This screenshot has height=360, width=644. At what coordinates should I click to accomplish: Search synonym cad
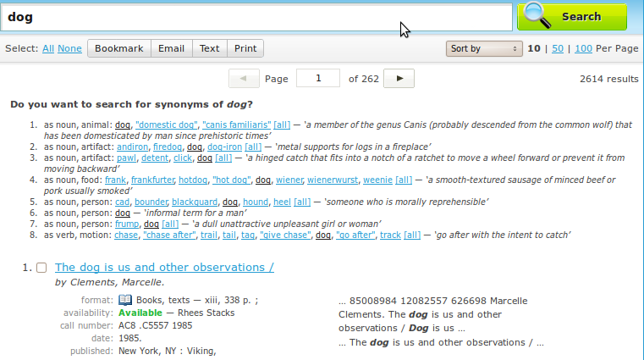122,202
